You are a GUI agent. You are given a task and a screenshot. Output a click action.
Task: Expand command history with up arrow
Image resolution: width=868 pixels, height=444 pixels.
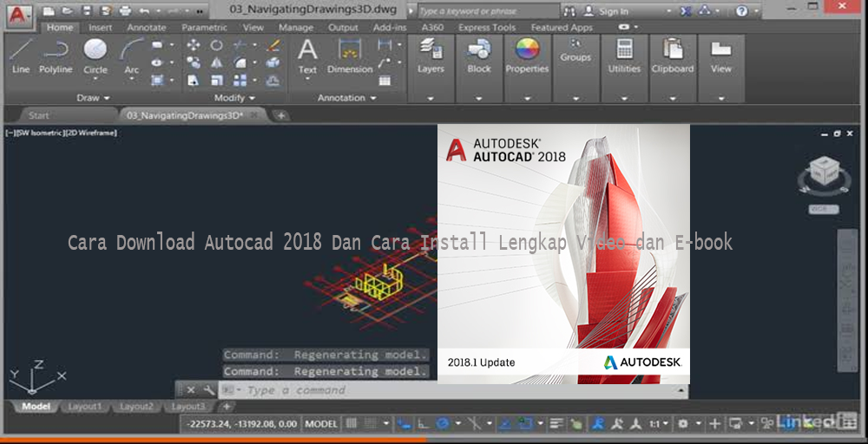click(681, 390)
